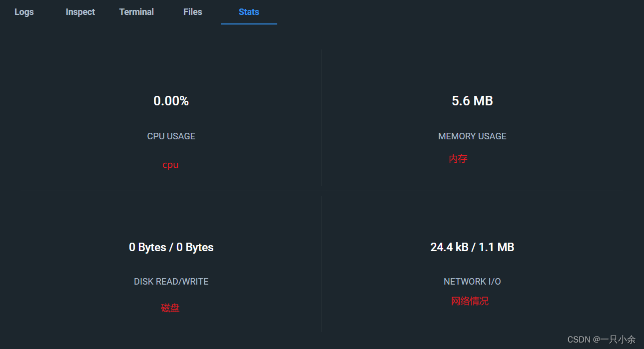Click the CPU USAGE label

point(171,136)
